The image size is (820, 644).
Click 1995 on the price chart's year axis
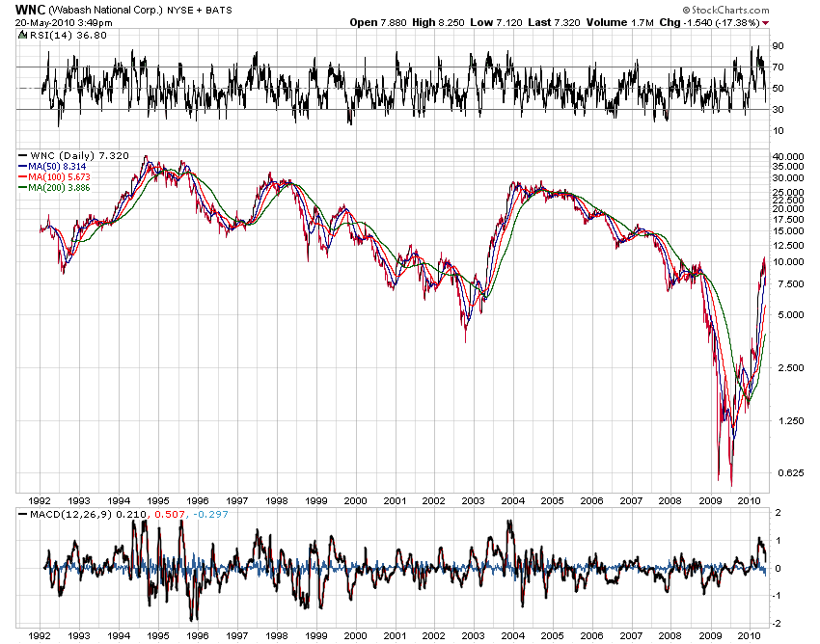click(x=158, y=500)
